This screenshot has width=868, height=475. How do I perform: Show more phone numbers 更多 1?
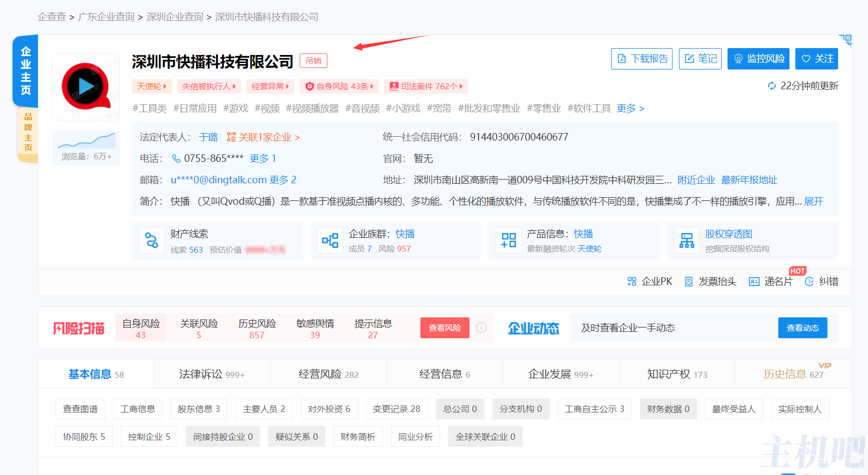263,159
